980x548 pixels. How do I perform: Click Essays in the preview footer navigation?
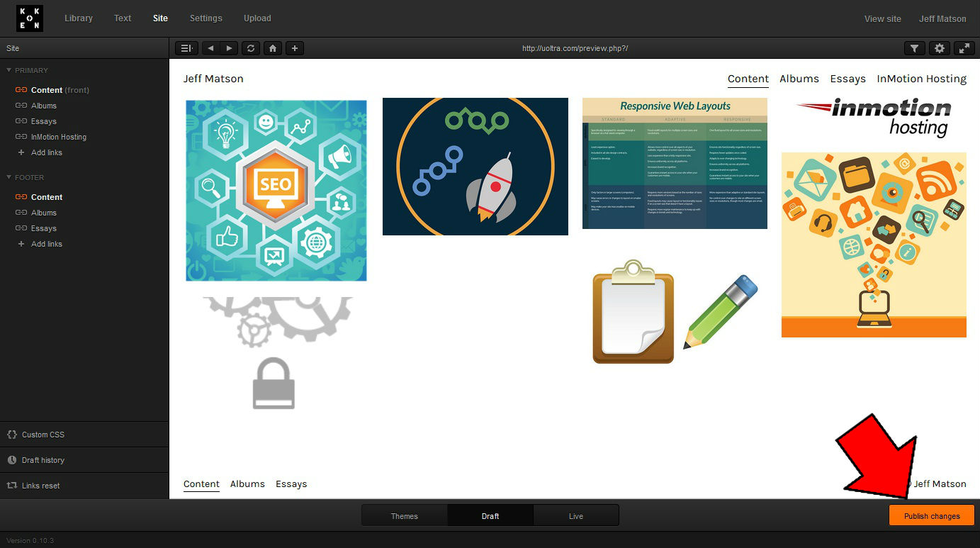[x=291, y=484]
